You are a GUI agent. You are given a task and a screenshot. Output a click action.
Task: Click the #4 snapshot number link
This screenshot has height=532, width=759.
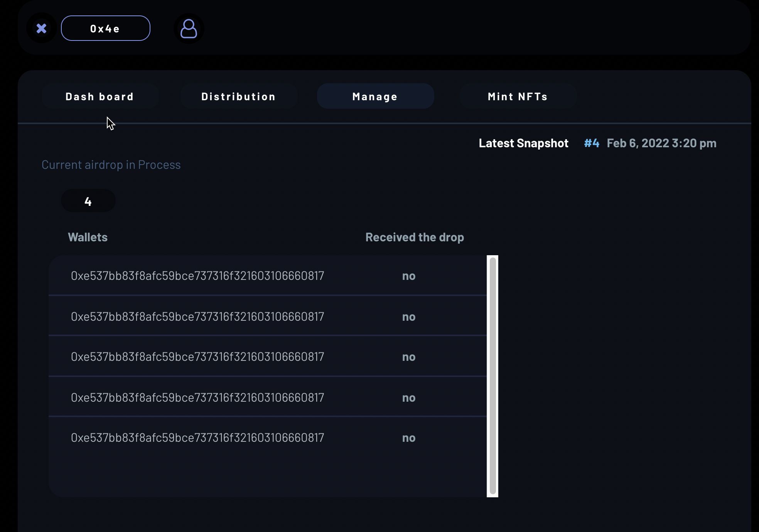[592, 143]
